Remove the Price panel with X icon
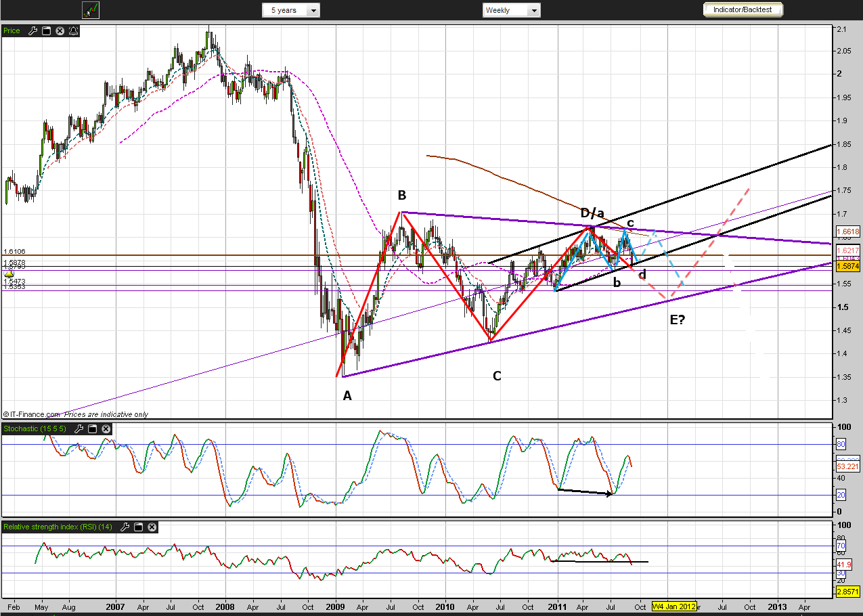This screenshot has width=863, height=616. [60, 30]
